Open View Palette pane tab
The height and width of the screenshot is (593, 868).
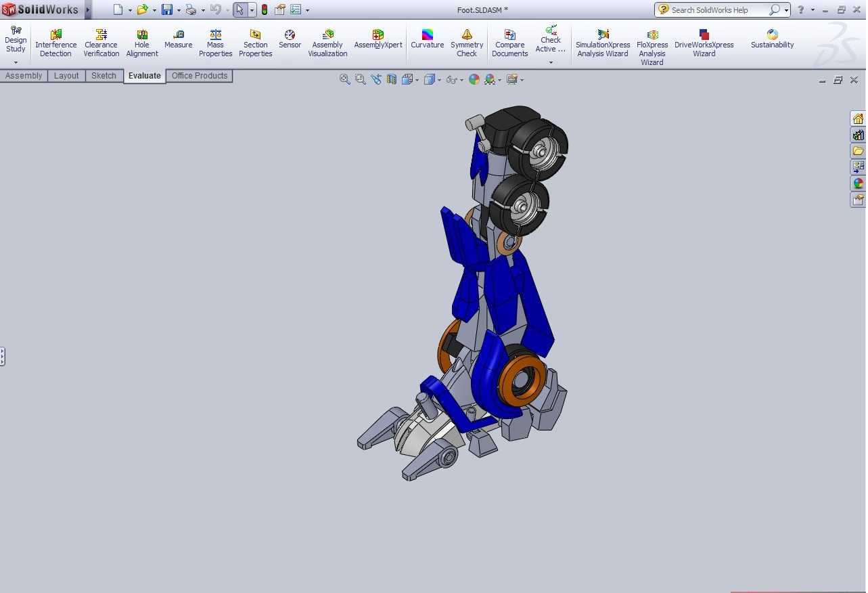pos(858,167)
